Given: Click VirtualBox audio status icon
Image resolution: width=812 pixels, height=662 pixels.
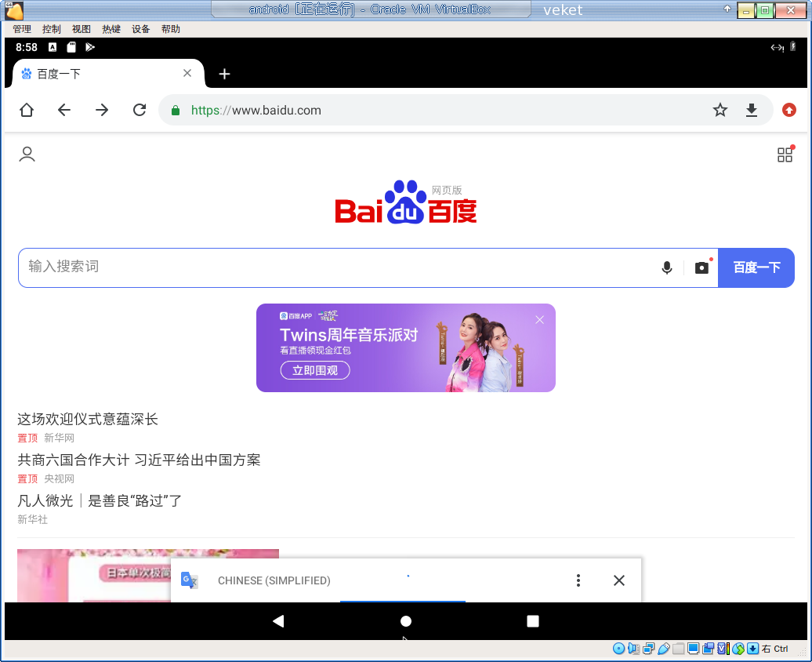Looking at the screenshot, I should (x=633, y=649).
